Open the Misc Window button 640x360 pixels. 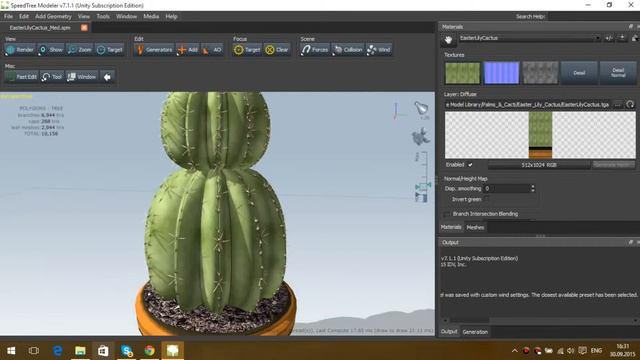point(81,77)
